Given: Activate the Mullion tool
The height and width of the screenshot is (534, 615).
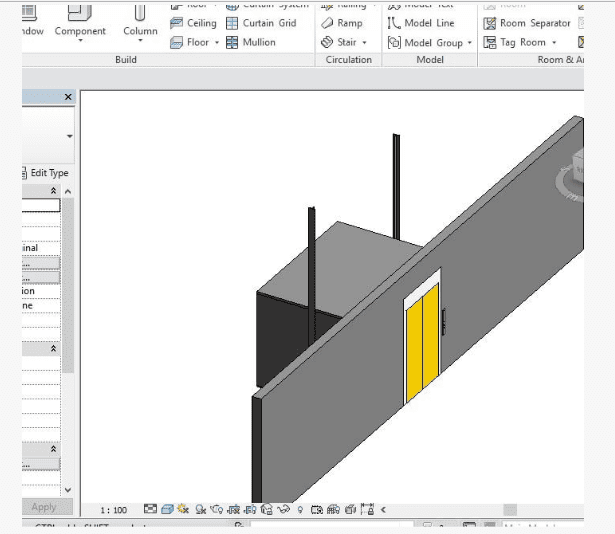Looking at the screenshot, I should tap(250, 42).
